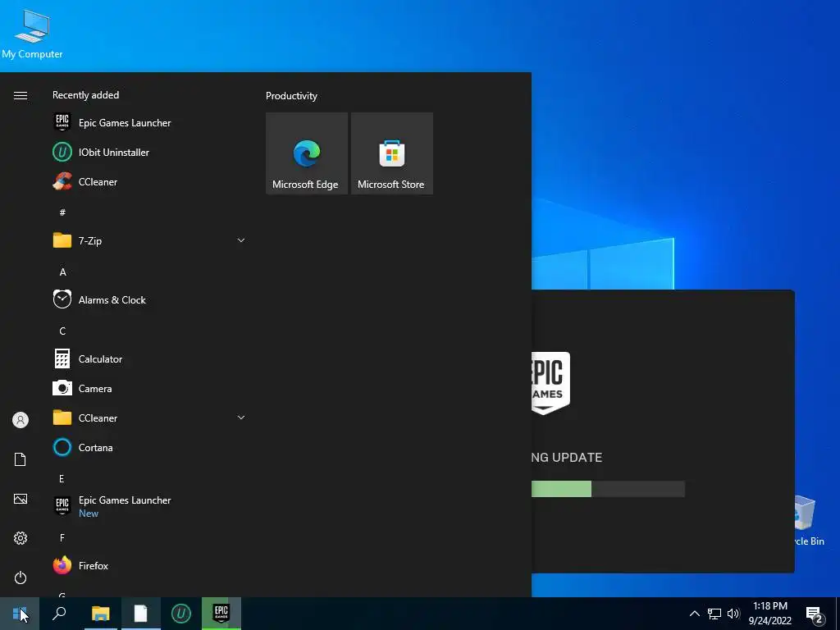
Task: Open Settings gear in Start sidebar
Action: [21, 538]
